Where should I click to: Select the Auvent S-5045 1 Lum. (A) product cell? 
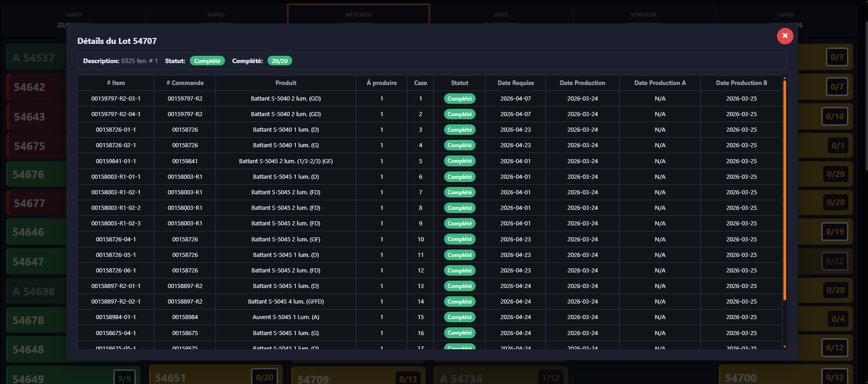click(x=285, y=317)
